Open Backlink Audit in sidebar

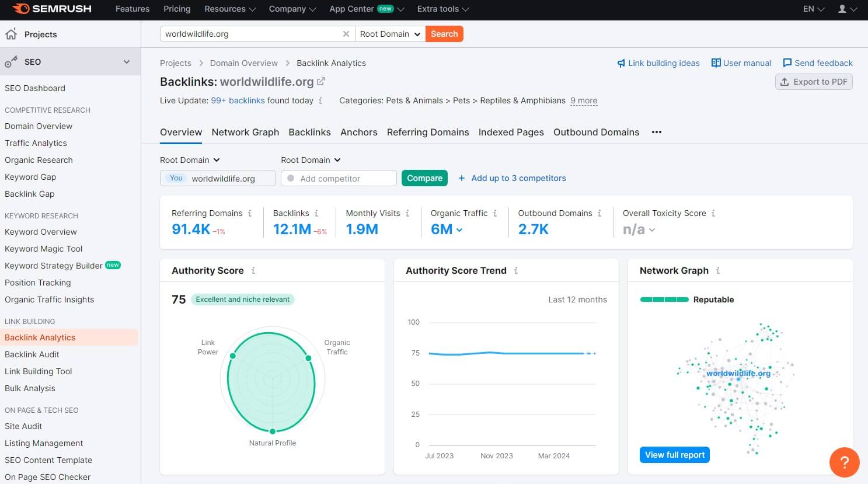(32, 354)
